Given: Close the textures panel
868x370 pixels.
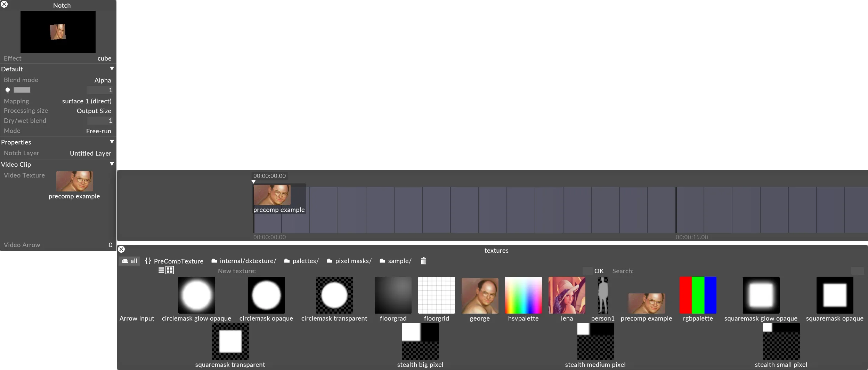Looking at the screenshot, I should (121, 250).
